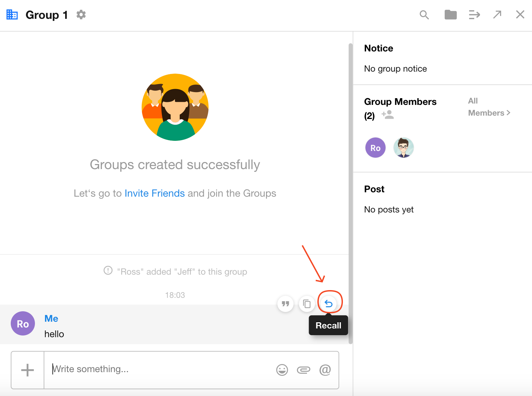The height and width of the screenshot is (396, 532).
Task: Click the add member icon
Action: click(388, 115)
